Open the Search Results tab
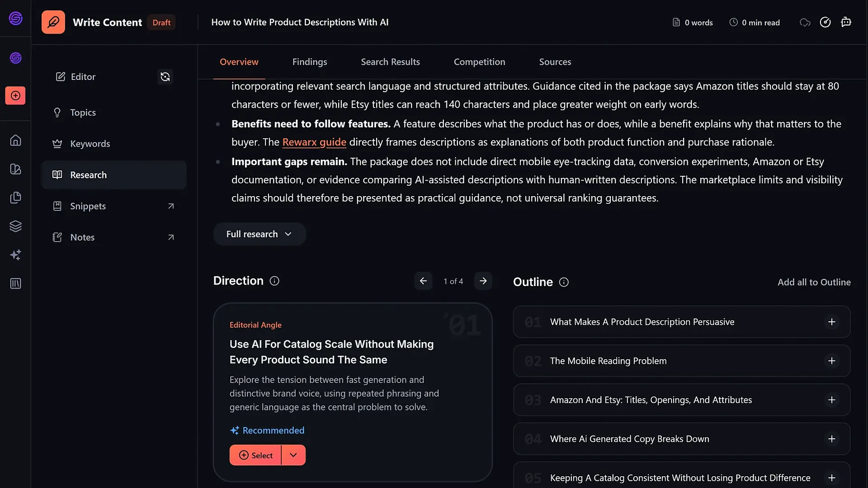 pyautogui.click(x=391, y=62)
